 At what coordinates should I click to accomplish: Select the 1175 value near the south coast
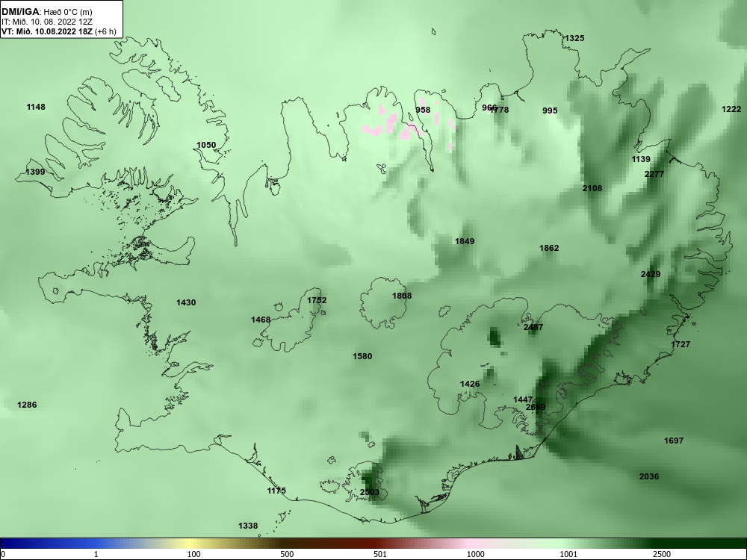click(x=276, y=491)
